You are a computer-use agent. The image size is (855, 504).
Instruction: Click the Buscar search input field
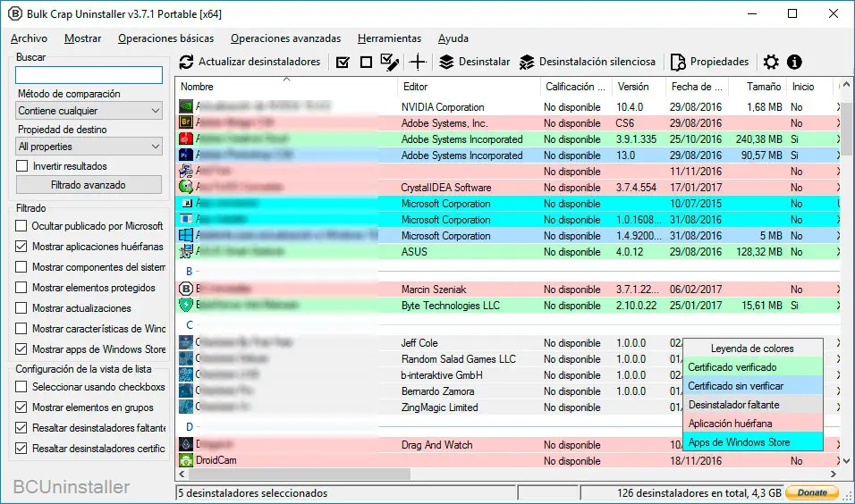pos(89,75)
